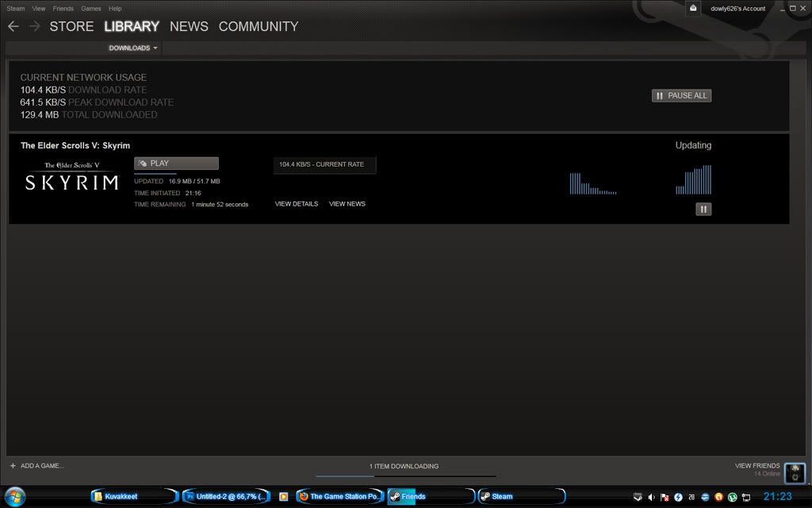812x508 pixels.
Task: Click the PLAY button for Skyrim
Action: pyautogui.click(x=176, y=164)
